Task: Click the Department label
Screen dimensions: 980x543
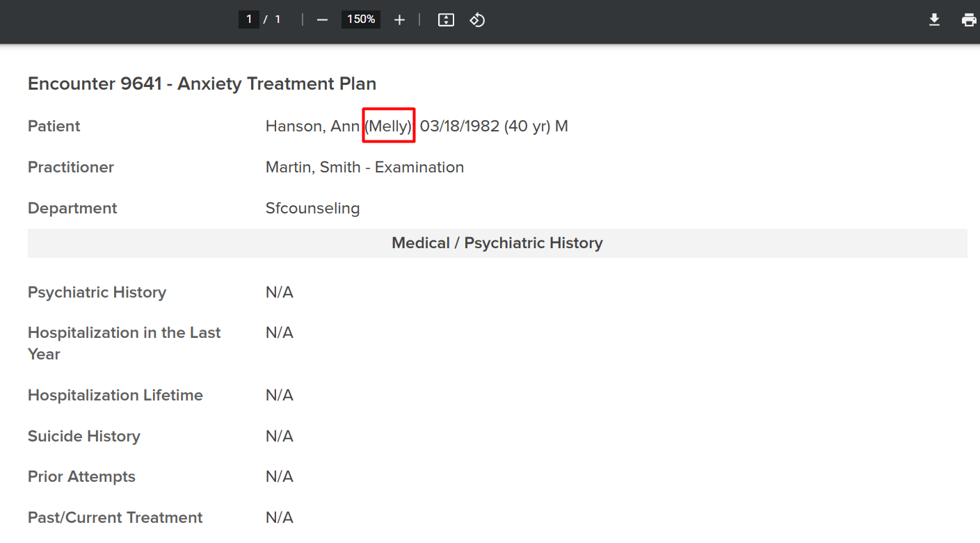Action: [x=72, y=209]
